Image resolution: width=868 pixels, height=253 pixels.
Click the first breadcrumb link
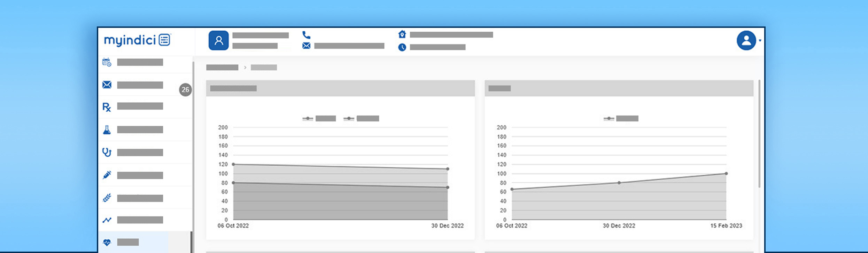222,68
